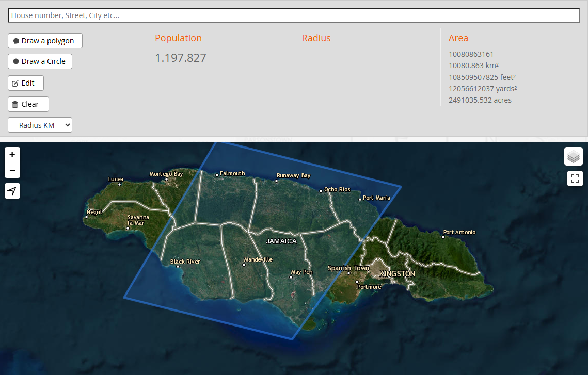Click the Ocho Rios map label
Image resolution: width=588 pixels, height=375 pixels.
337,189
